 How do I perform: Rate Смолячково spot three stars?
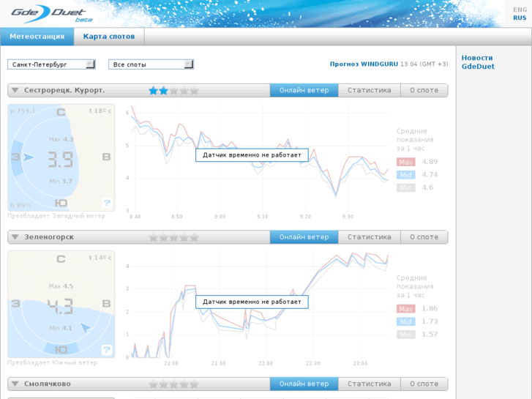[173, 384]
